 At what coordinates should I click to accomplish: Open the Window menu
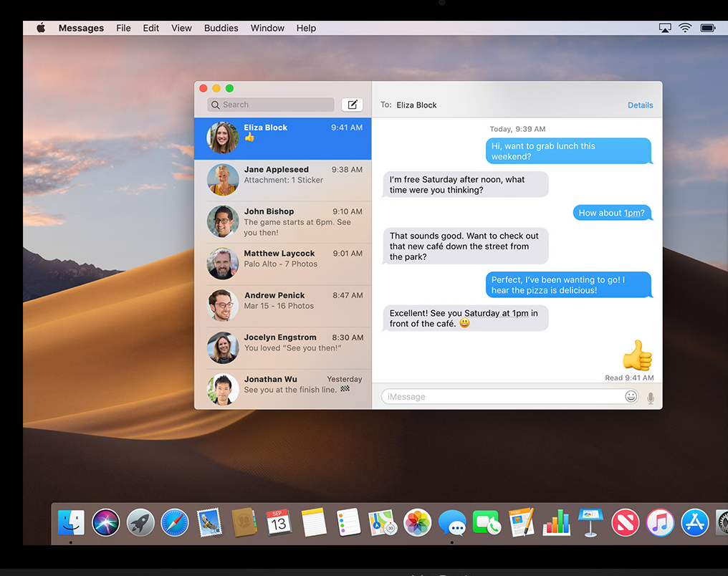[x=267, y=28]
